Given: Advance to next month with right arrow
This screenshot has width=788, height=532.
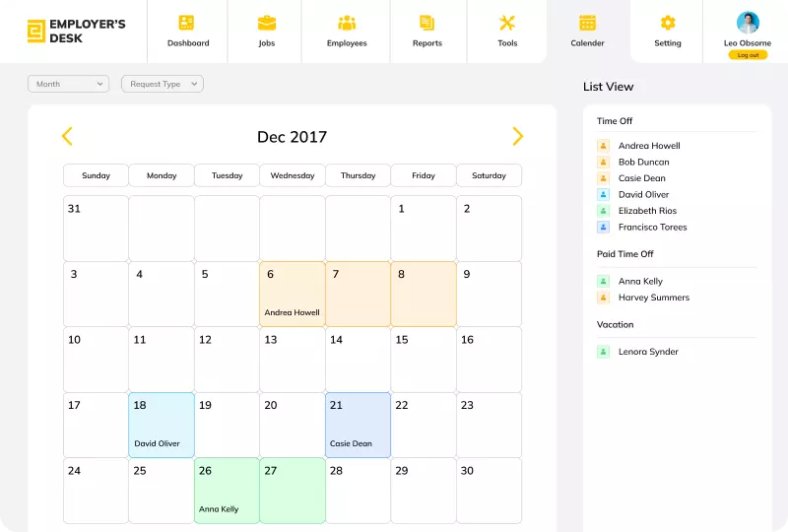Looking at the screenshot, I should [x=517, y=137].
